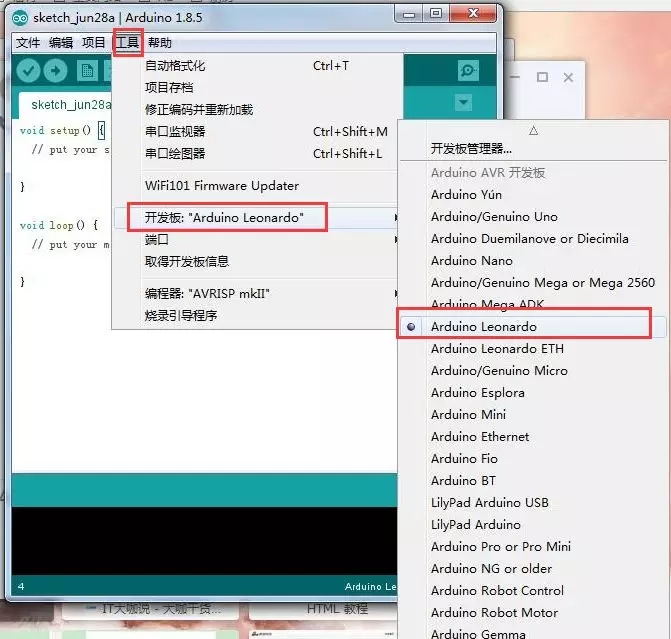671x639 pixels.
Task: Select Arduino Ethernet board
Action: (533, 437)
